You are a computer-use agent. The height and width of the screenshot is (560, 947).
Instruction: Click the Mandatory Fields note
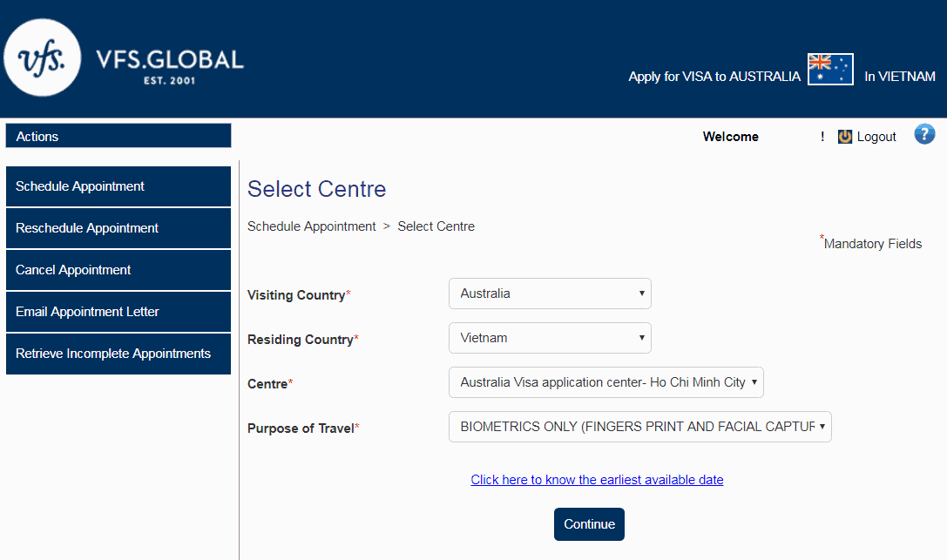[x=870, y=243]
